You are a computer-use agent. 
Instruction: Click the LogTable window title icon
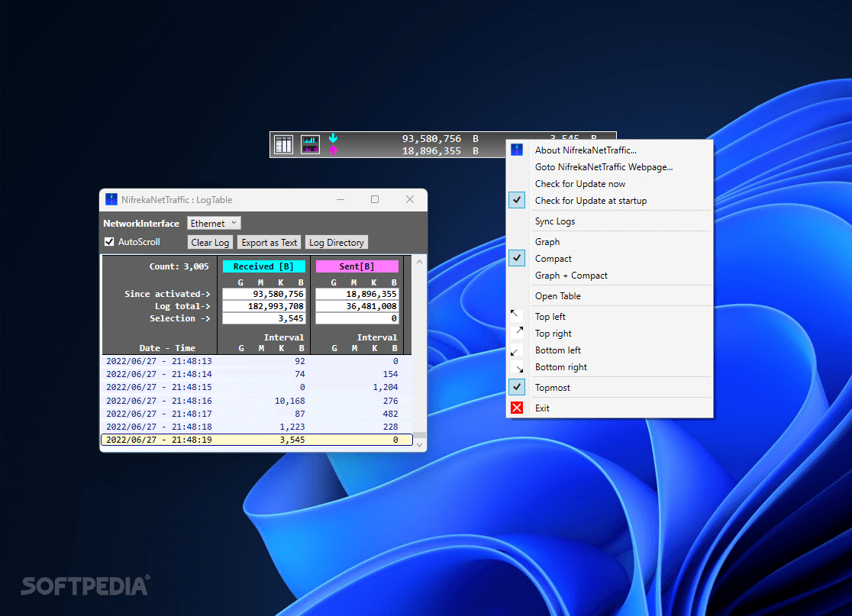click(111, 199)
